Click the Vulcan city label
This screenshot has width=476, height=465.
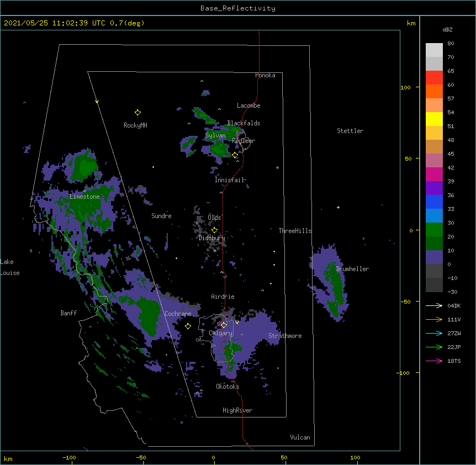pos(300,437)
